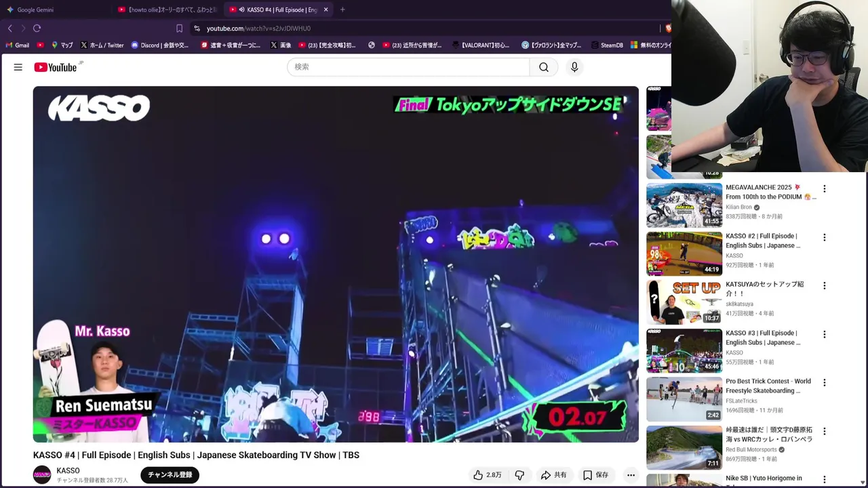Open YouTube icon bookmark beside Gmail
The image size is (868, 488).
click(41, 45)
